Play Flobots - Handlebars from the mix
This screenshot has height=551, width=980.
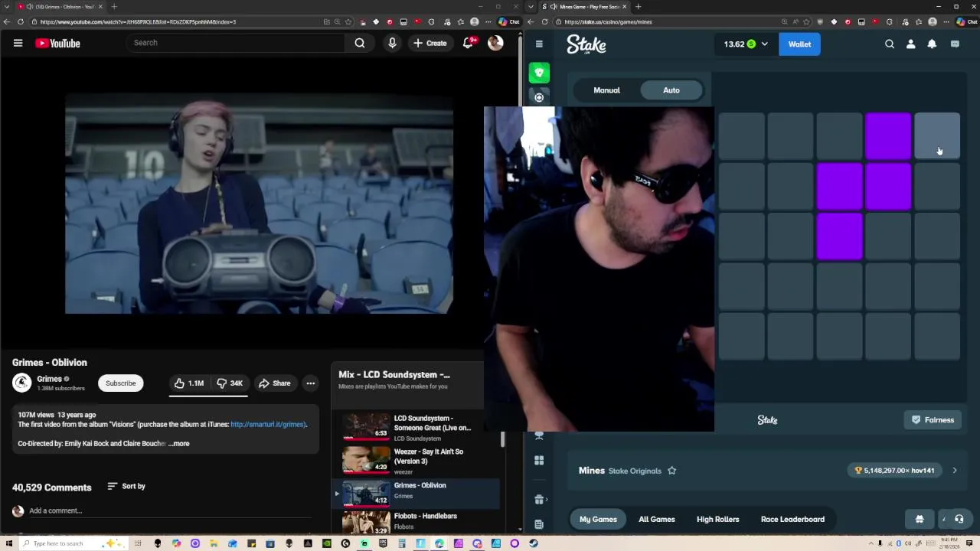click(417, 521)
